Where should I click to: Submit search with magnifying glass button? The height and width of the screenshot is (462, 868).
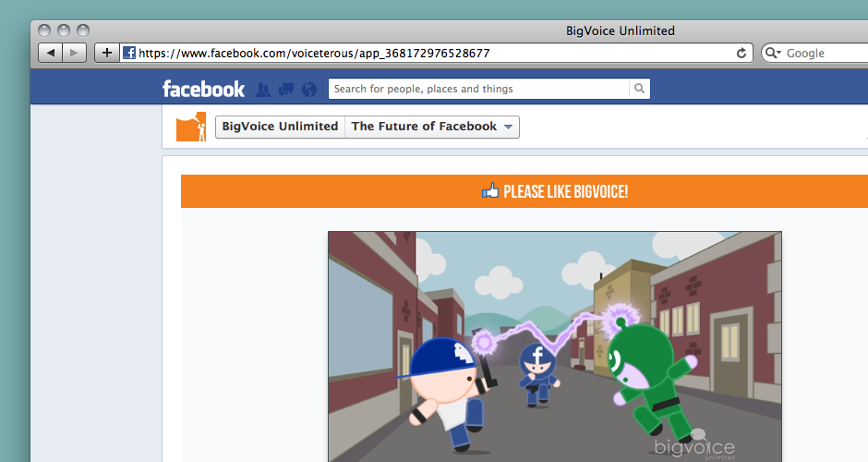pos(639,89)
